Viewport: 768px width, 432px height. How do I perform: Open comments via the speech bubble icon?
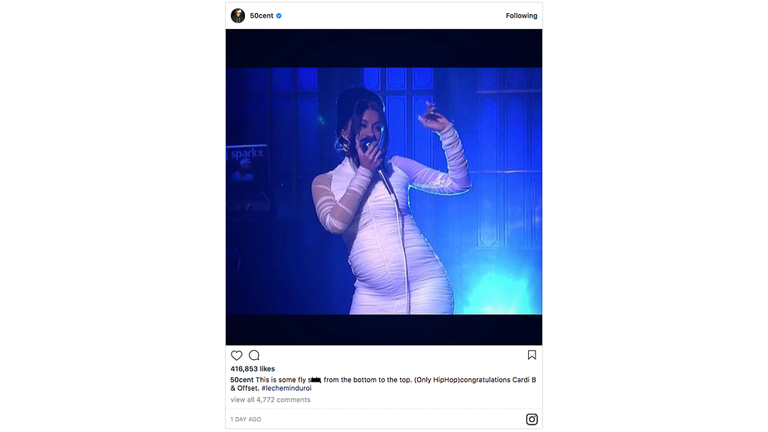click(254, 355)
